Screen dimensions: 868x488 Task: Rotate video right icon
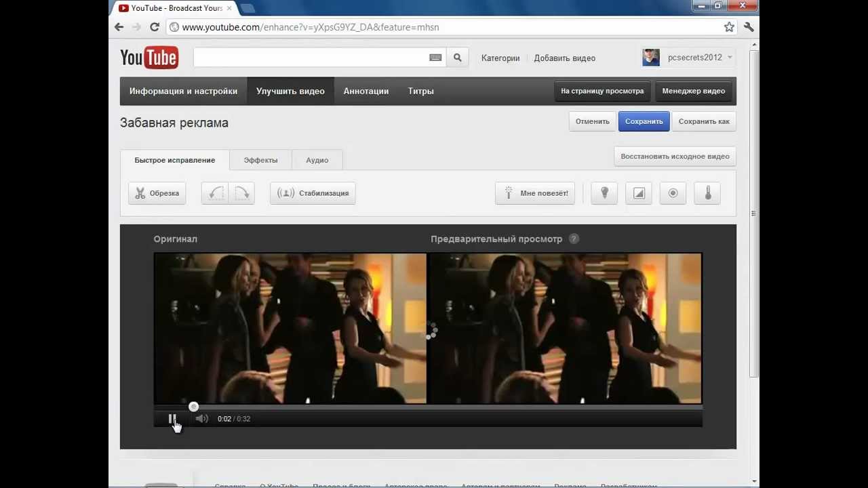(241, 193)
